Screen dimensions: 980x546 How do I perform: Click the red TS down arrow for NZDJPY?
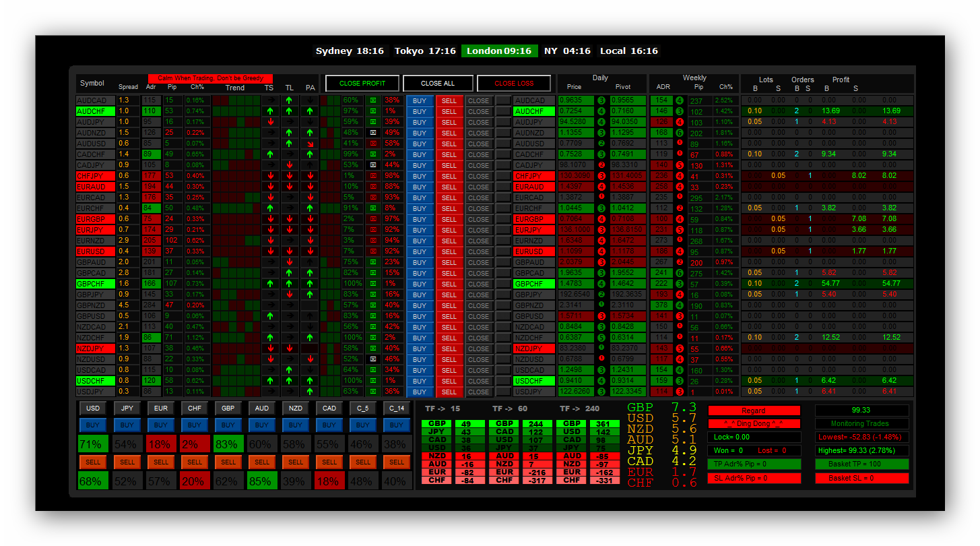pyautogui.click(x=270, y=348)
